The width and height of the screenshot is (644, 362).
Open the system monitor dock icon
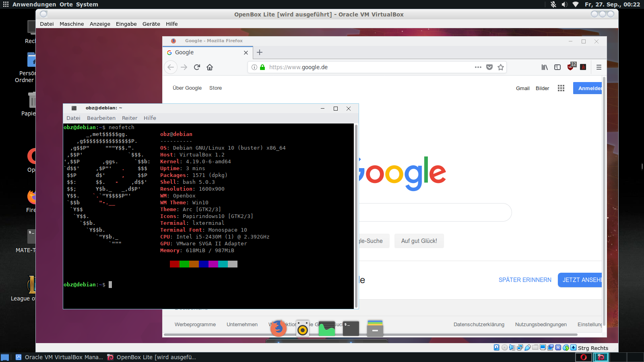tap(327, 328)
